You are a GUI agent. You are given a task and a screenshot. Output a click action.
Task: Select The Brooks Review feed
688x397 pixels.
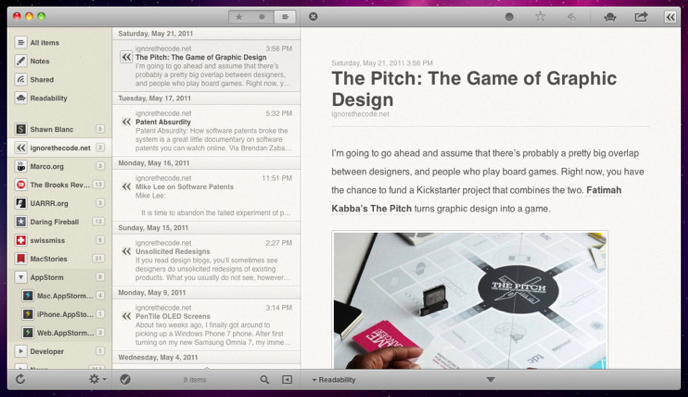[x=59, y=185]
